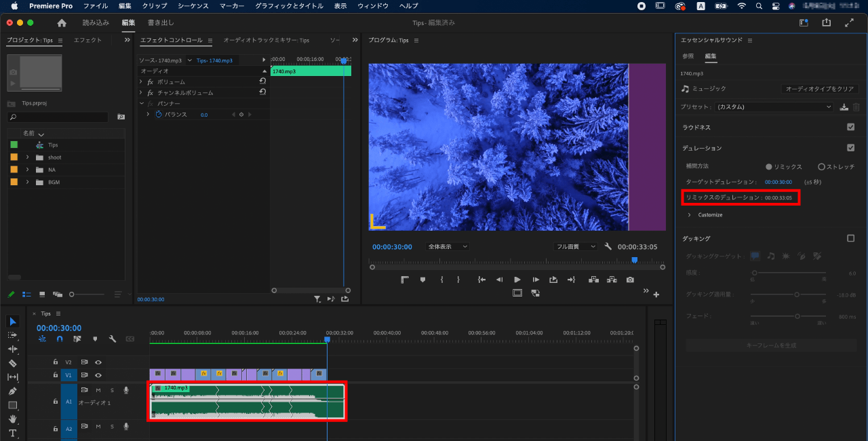
Task: Click the Lift button in Program monitor
Action: [594, 280]
